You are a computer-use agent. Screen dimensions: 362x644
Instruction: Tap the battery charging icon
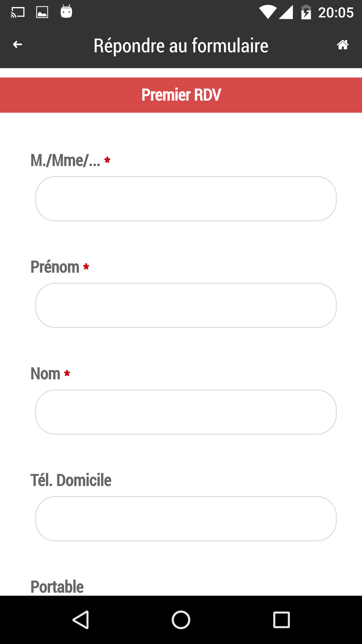point(306,12)
